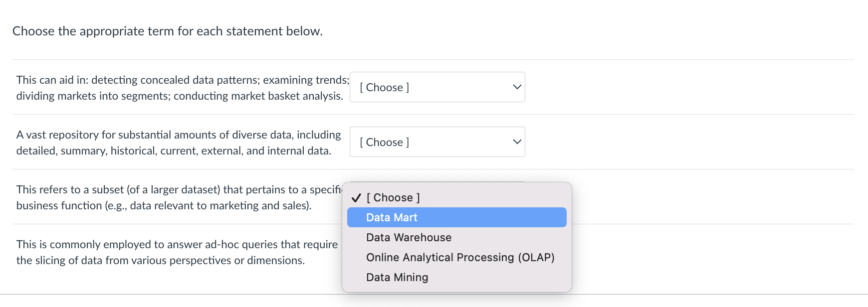Click the checkmark icon beside [ Choose ]
This screenshot has height=307, width=868.
coord(356,198)
